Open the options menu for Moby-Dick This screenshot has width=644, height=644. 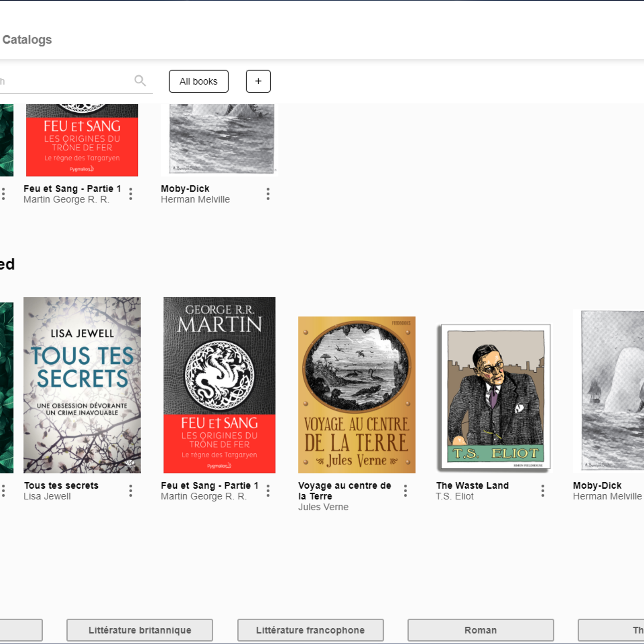point(268,194)
